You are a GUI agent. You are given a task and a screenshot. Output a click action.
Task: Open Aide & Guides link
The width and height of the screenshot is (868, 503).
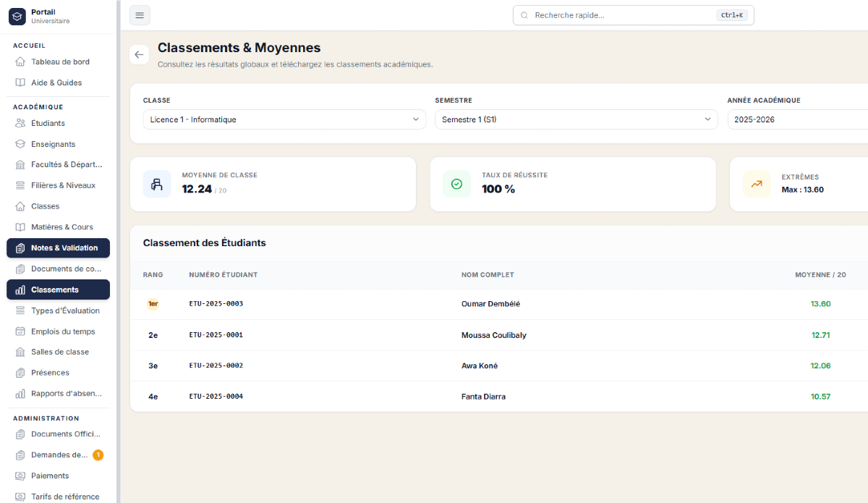[x=58, y=83]
